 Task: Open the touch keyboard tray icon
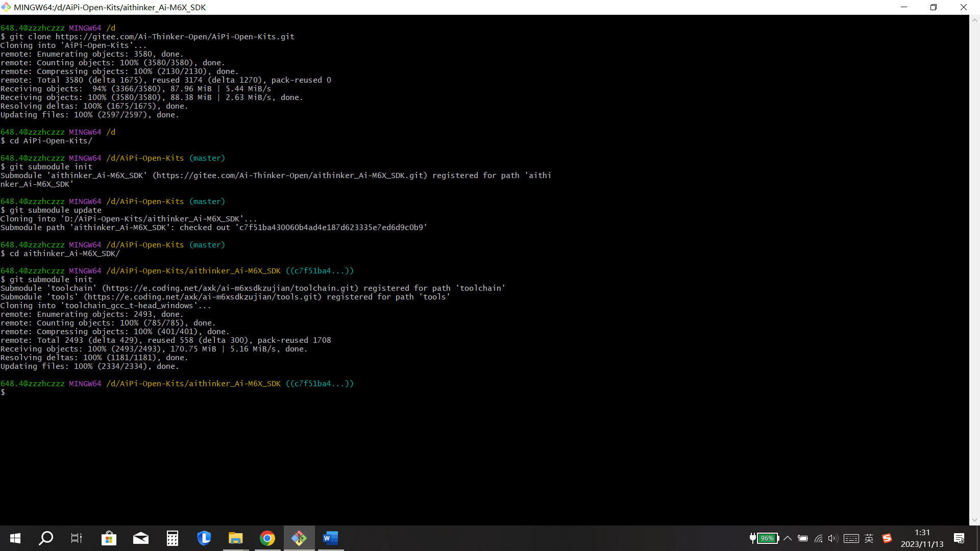851,538
